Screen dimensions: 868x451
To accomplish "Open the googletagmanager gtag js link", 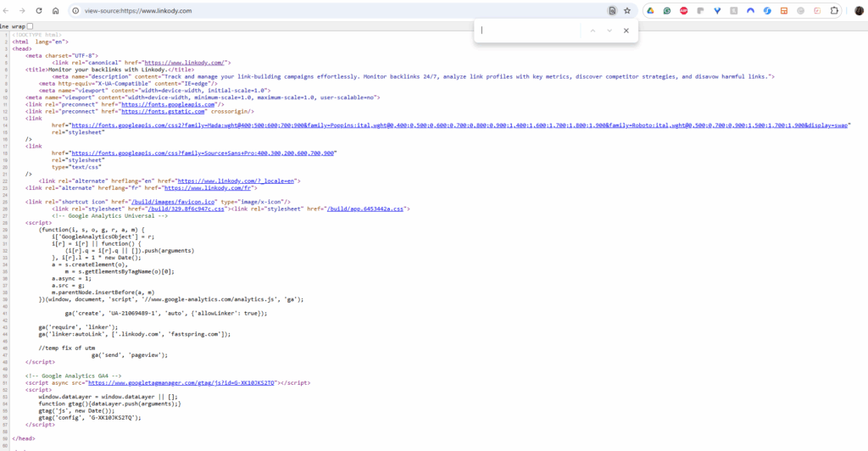I will click(x=181, y=382).
